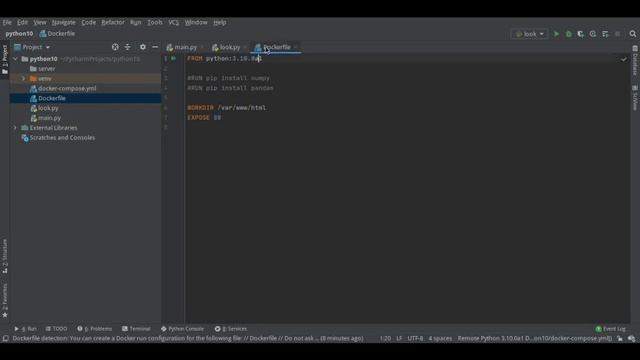Toggle tool window bars icon in status bar corner
The image size is (640, 360).
click(6, 338)
